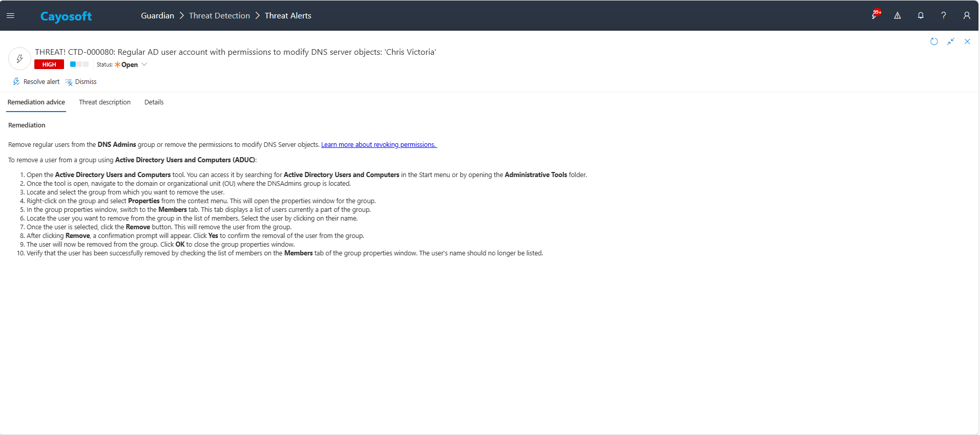Collapse the alert panel with the shrink arrows
The height and width of the screenshot is (435, 980).
(951, 41)
